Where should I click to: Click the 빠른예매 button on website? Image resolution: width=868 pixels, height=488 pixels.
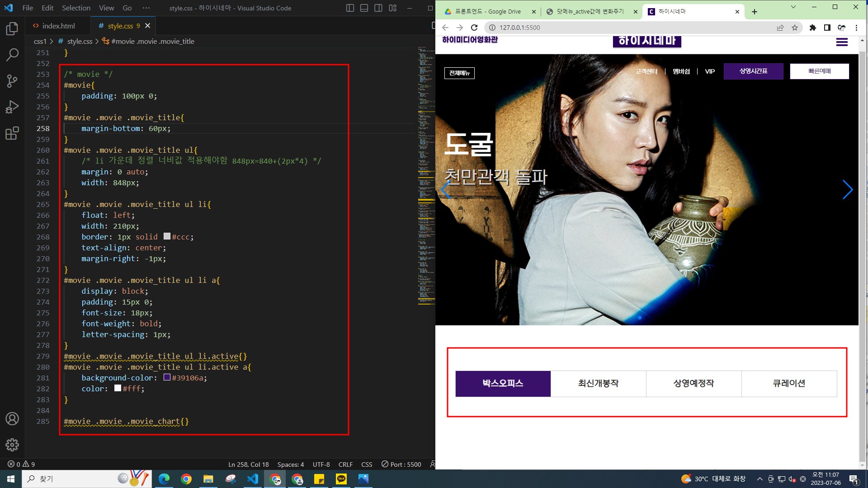point(819,71)
